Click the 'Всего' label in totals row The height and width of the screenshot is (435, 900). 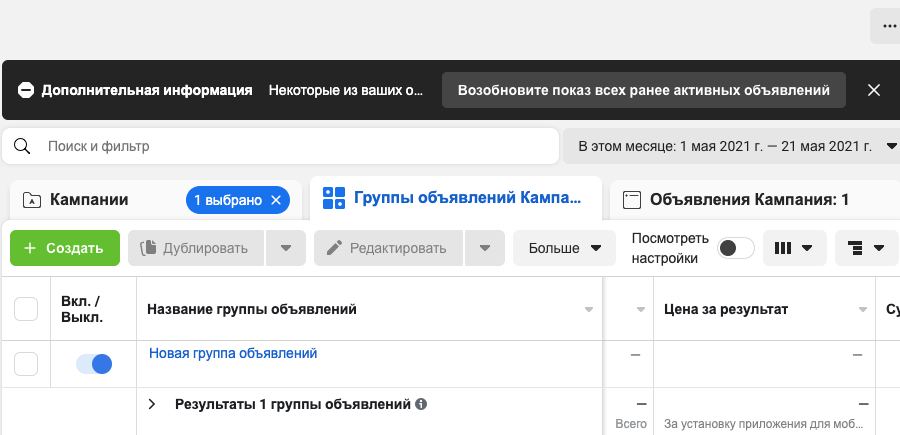631,424
